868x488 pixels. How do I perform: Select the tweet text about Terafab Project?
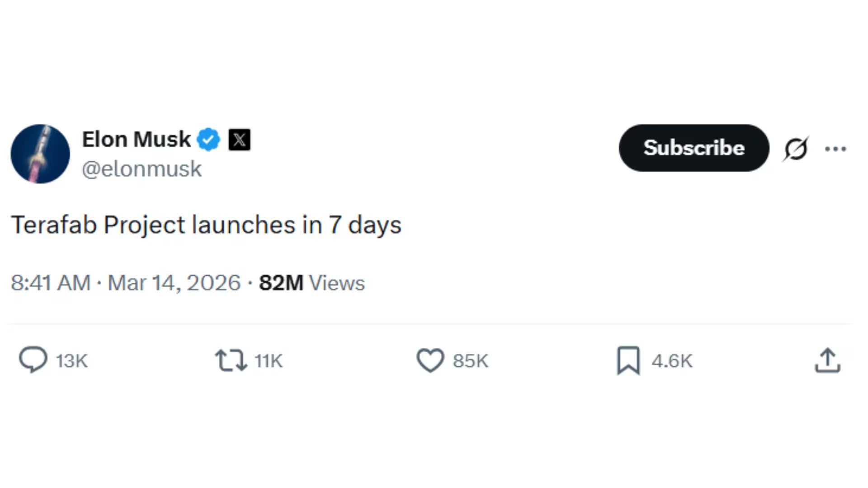coord(206,225)
